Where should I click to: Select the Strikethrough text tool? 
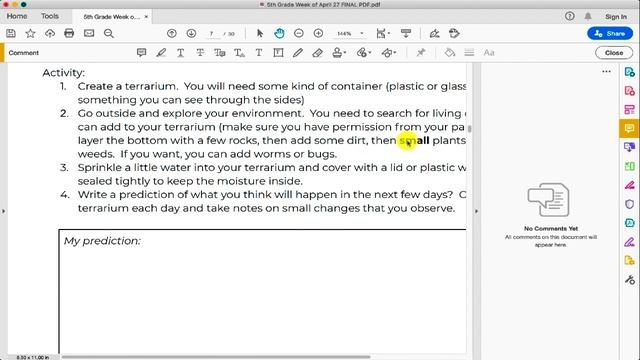tap(200, 53)
